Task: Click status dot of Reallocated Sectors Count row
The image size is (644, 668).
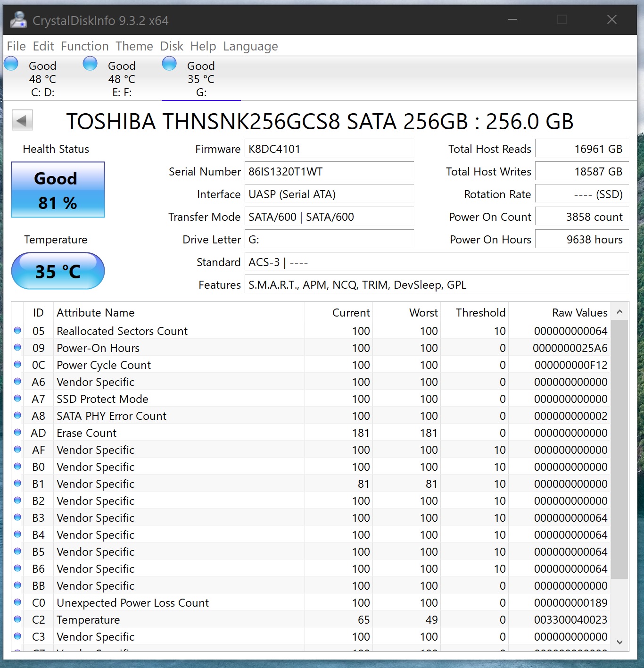Action: 17,330
